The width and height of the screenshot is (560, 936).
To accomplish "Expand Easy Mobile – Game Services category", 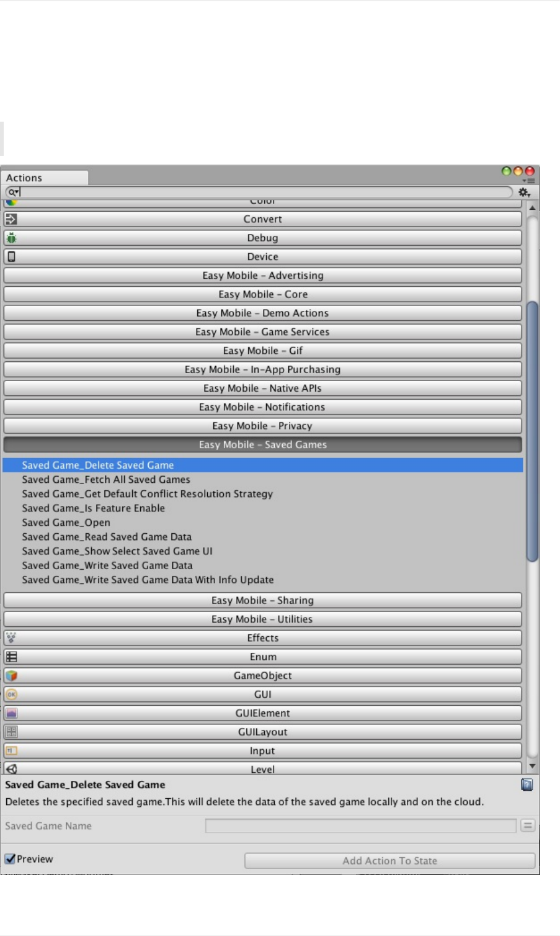I will click(x=262, y=332).
